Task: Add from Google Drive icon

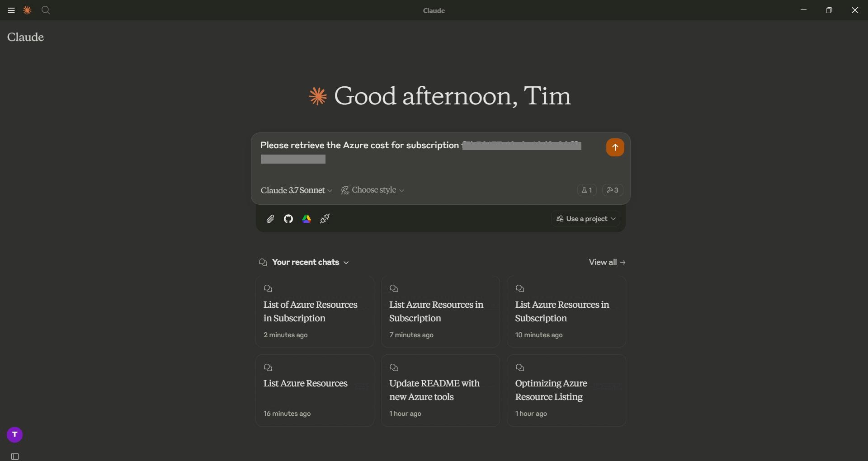Action: [x=307, y=219]
